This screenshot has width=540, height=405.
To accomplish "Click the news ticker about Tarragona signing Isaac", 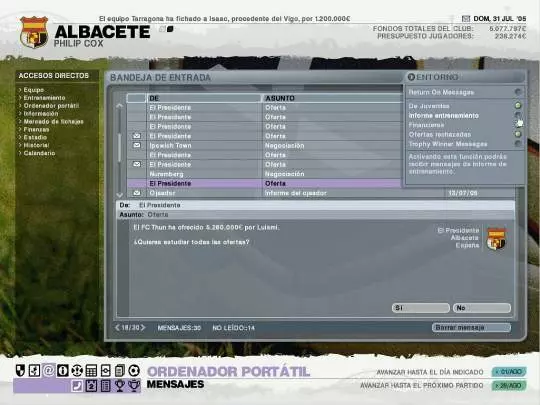I will [x=224, y=19].
